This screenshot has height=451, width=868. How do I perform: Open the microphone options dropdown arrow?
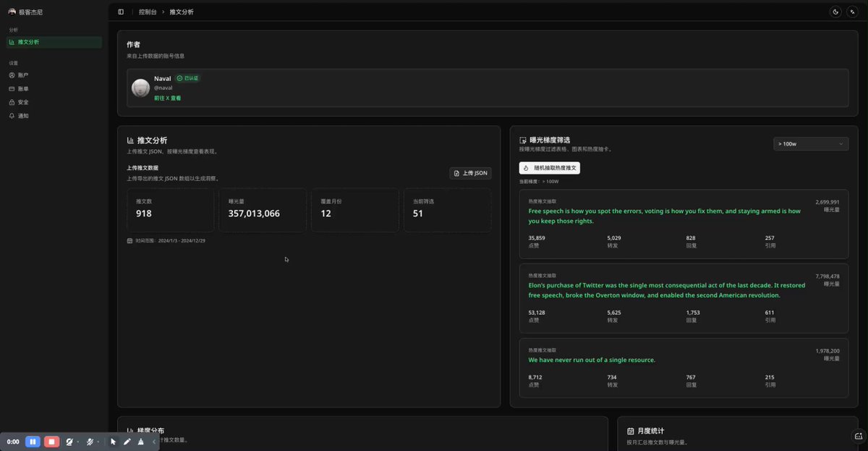pyautogui.click(x=99, y=442)
